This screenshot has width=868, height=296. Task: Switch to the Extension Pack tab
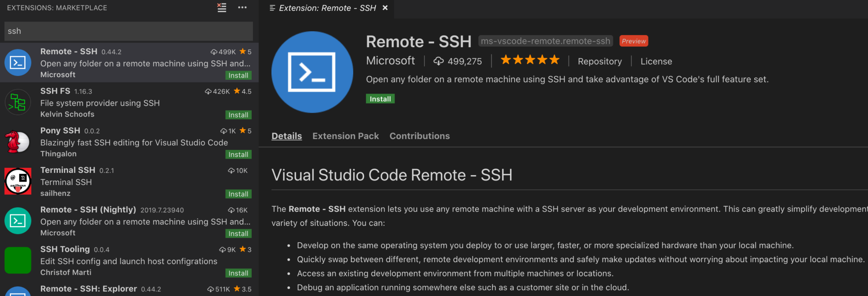tap(345, 136)
